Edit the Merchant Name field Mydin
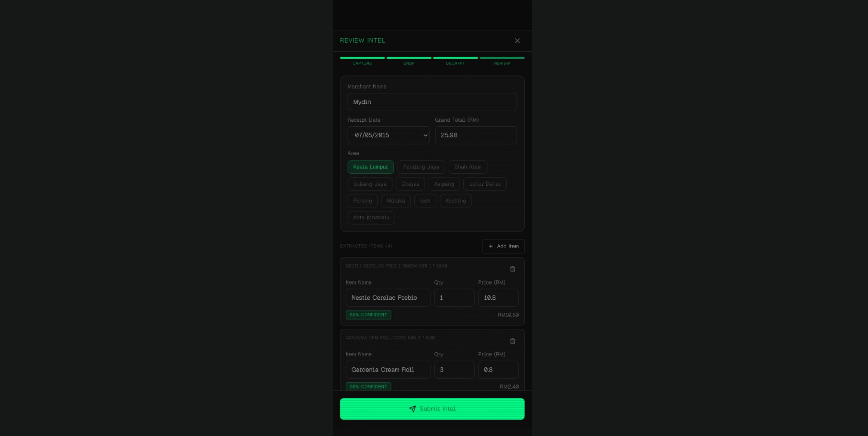Viewport: 868px width, 436px height. point(432,102)
